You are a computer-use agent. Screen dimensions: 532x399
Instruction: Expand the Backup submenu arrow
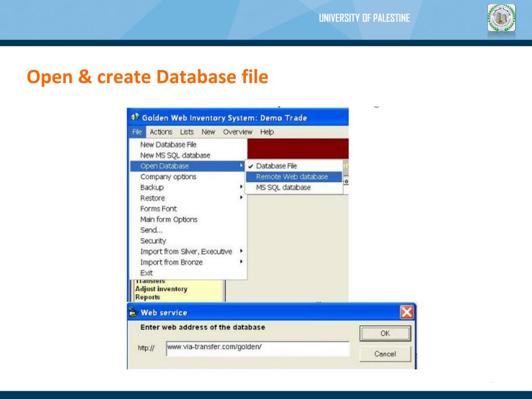[241, 187]
